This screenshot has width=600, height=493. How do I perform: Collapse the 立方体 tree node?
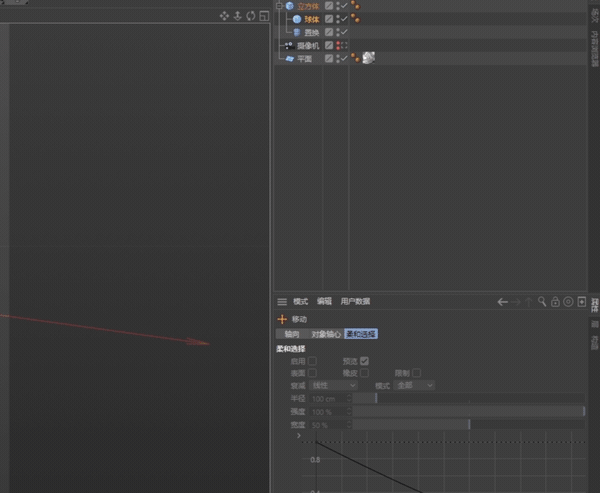pos(279,6)
